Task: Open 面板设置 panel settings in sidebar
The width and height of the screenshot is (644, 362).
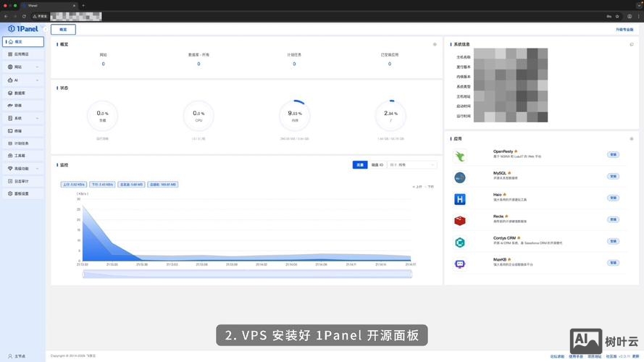Action: coord(23,193)
